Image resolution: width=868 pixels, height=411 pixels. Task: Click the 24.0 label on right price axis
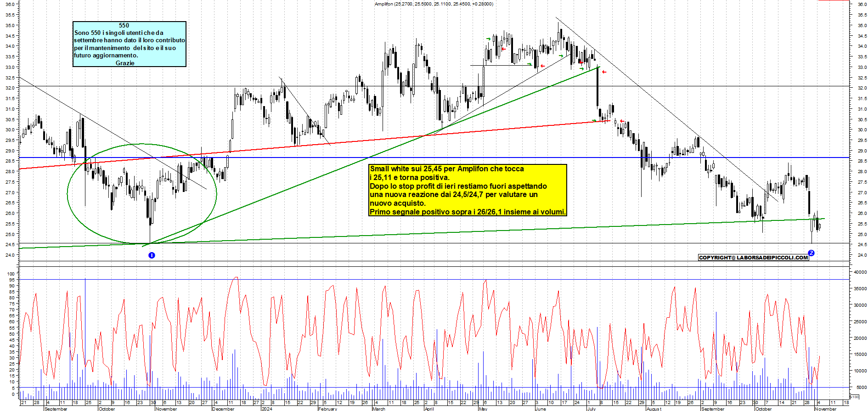862,255
